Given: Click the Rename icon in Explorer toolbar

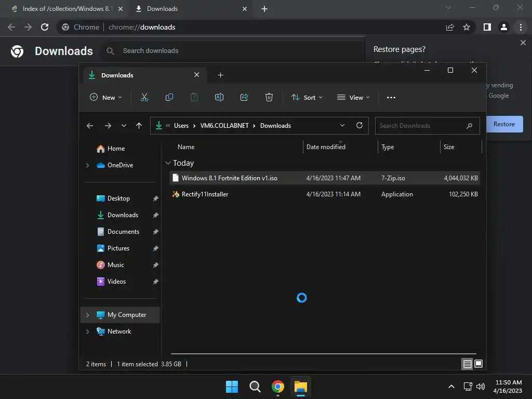Looking at the screenshot, I should click(219, 97).
